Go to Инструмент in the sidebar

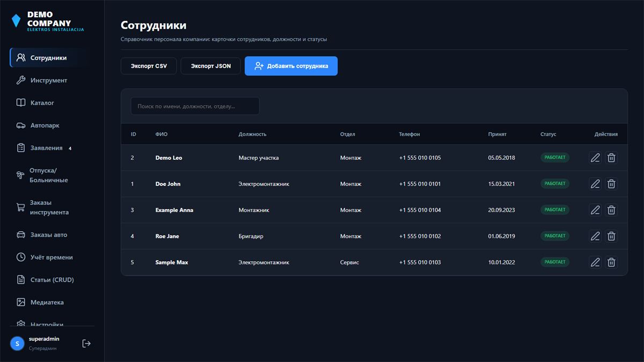[52, 80]
